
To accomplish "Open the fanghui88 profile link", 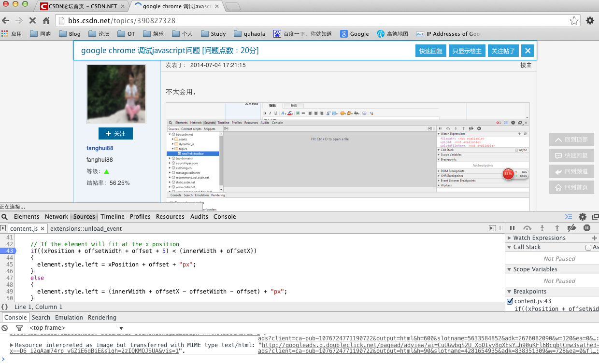I will point(100,148).
